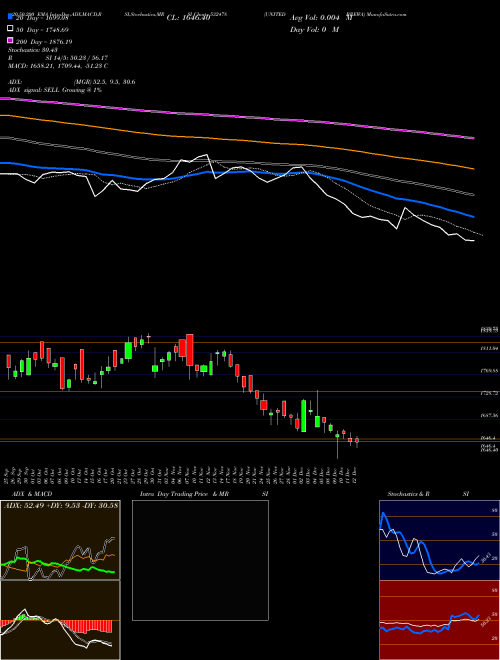Viewport: 500px width, 660px height.
Task: Click the 1813.94 price axis label
Action: (489, 349)
